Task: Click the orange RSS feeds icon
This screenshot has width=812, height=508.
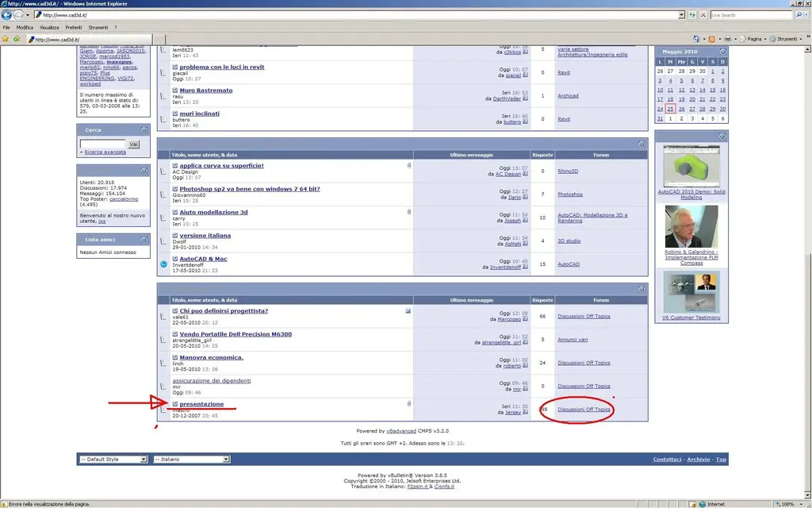Action: pyautogui.click(x=711, y=39)
